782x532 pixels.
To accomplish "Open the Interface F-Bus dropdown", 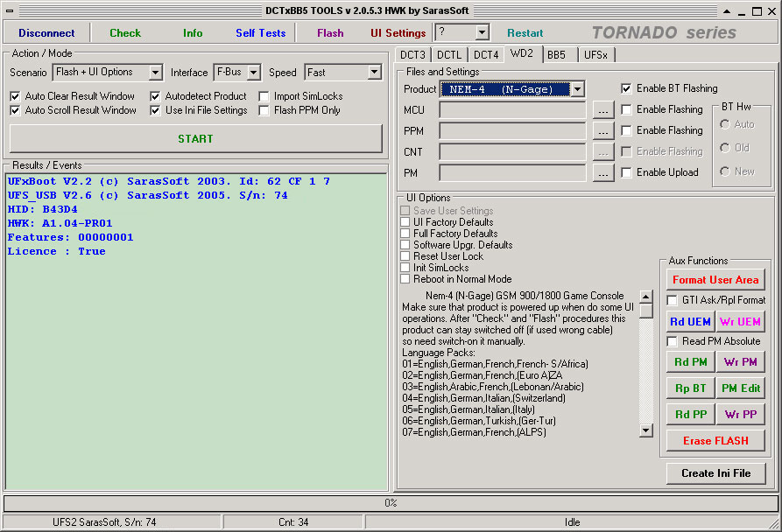I will (254, 73).
